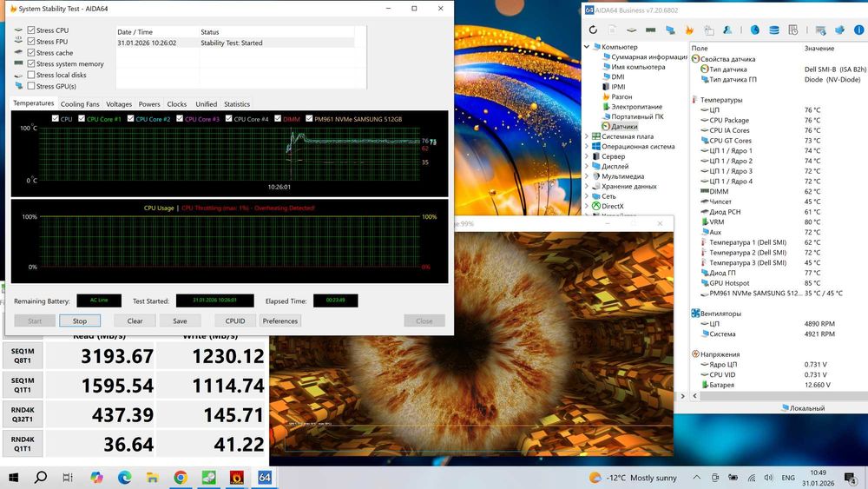Switch to FurMark taskbar icon
868x489 pixels.
click(x=237, y=478)
